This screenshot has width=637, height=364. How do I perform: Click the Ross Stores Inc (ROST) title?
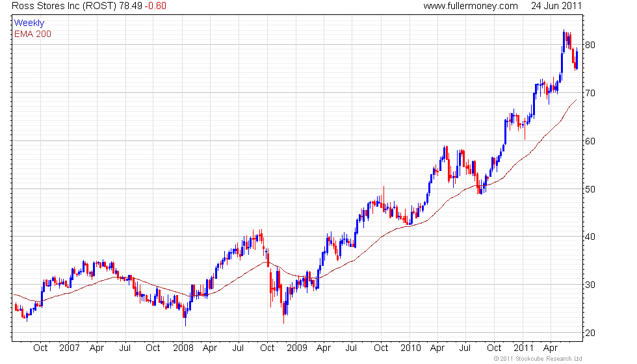tap(64, 6)
